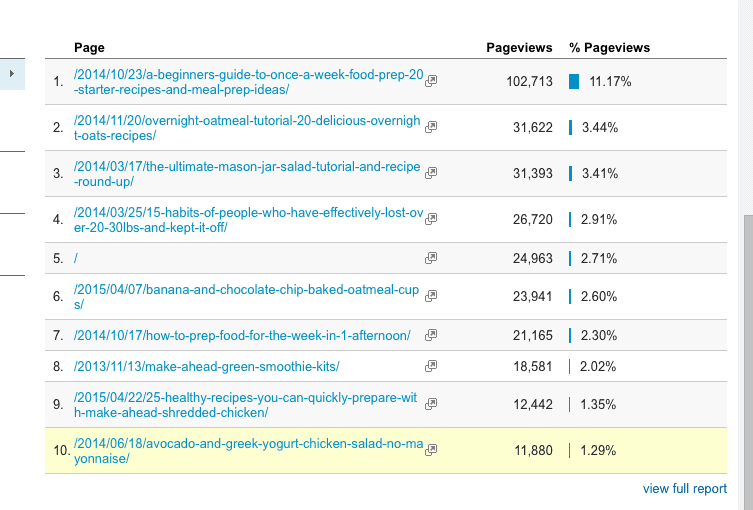Open the 'view full report' link
This screenshot has width=753, height=510.
[x=684, y=489]
